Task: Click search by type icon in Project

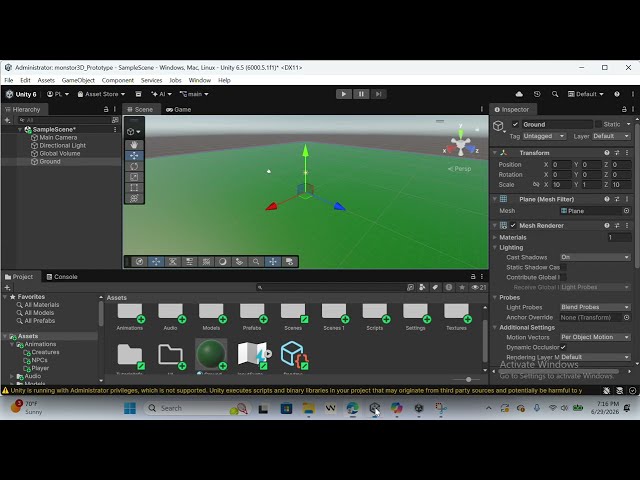Action: coord(422,287)
